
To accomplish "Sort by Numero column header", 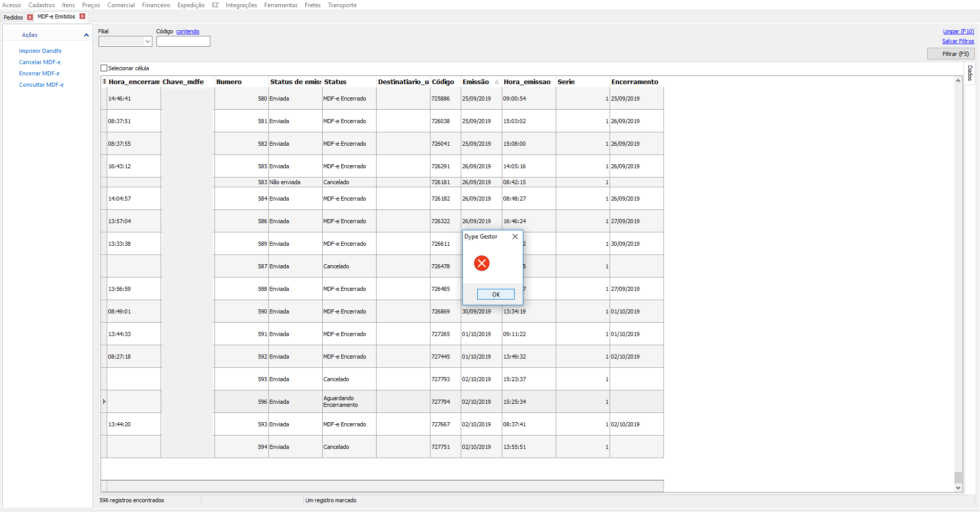I will coord(242,82).
